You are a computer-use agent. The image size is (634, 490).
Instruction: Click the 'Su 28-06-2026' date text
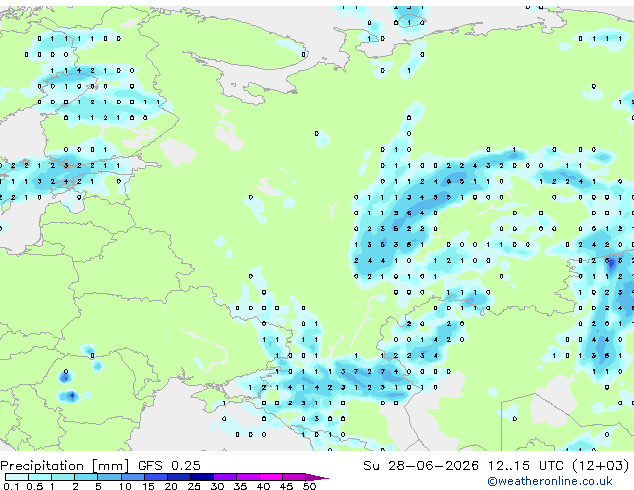(421, 466)
